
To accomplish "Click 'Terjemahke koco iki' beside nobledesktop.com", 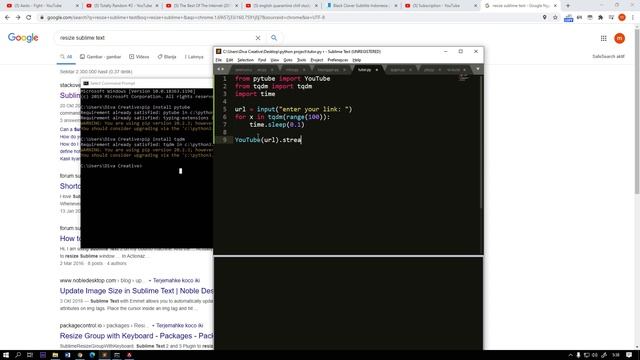I will [x=176, y=280].
